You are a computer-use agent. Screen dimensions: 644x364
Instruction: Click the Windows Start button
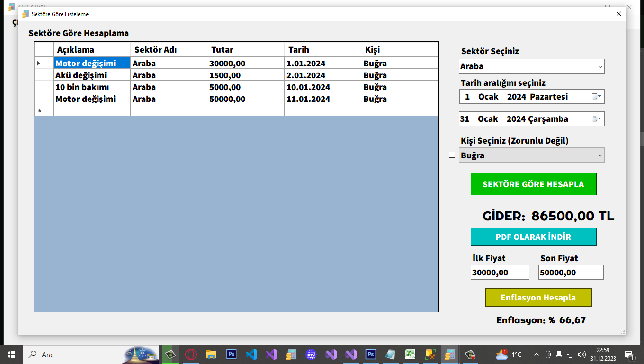(x=11, y=355)
